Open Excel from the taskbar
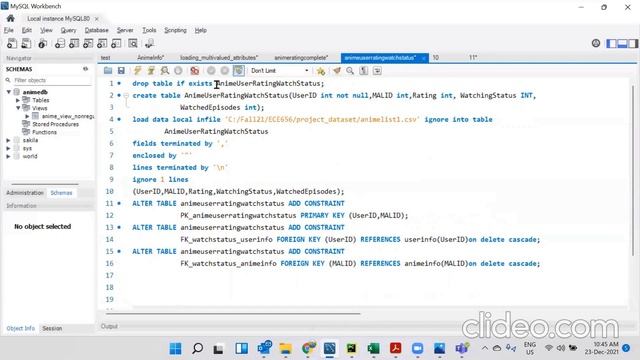 [373, 348]
